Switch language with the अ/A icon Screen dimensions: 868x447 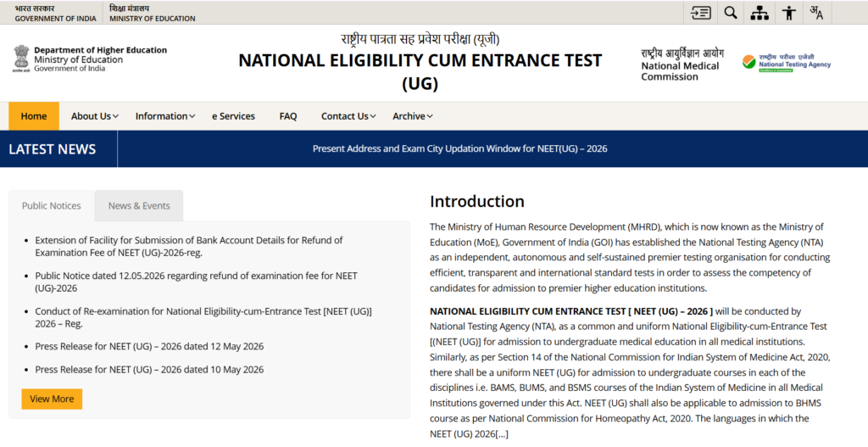[816, 12]
